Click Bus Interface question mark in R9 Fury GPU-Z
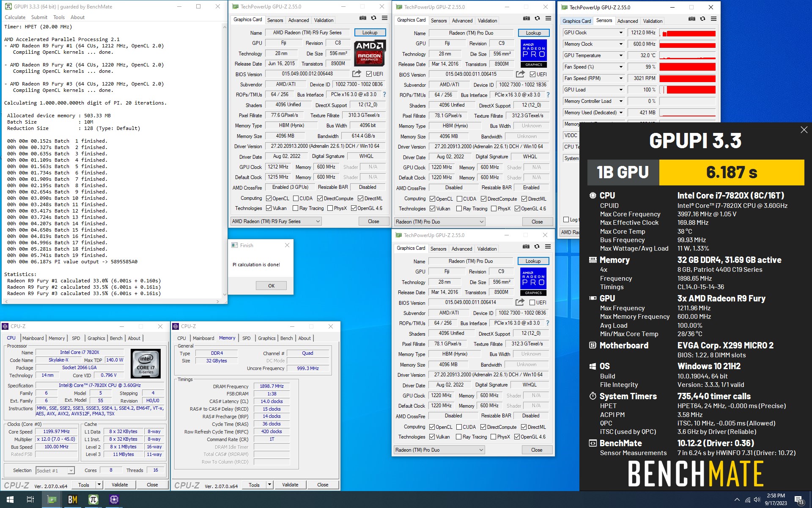 384,94
